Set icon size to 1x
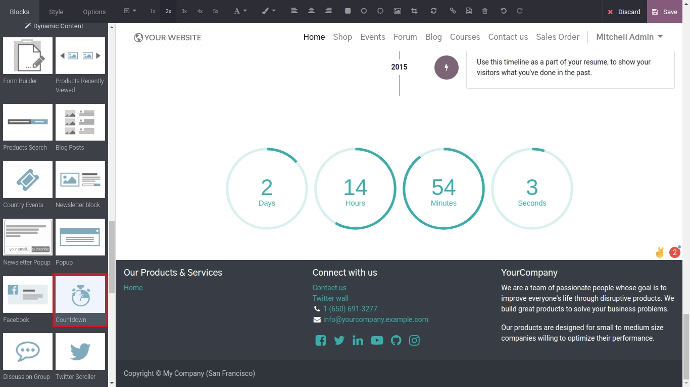The width and height of the screenshot is (690, 387). pyautogui.click(x=153, y=11)
